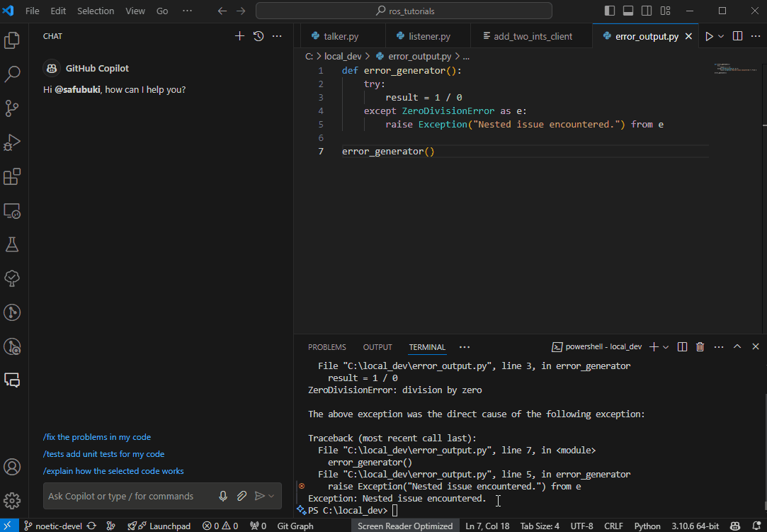Viewport: 767px width, 532px height.
Task: Start a new chat with plus icon
Action: click(x=239, y=35)
